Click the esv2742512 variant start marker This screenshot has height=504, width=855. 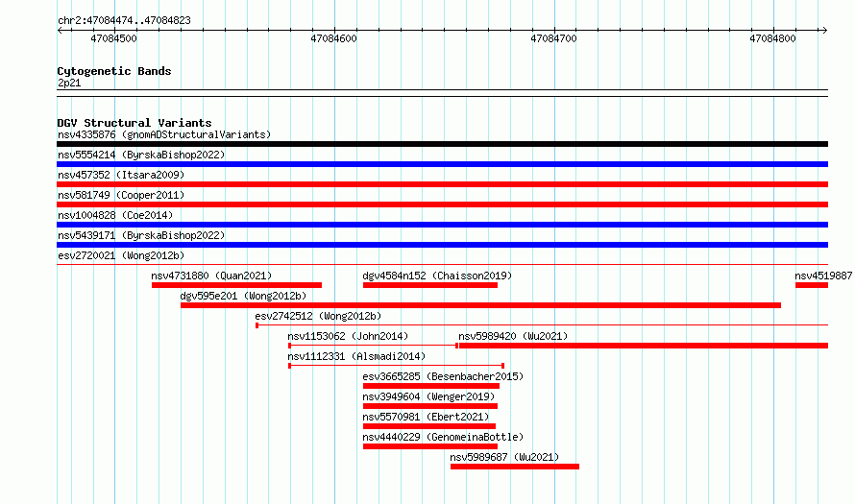(x=256, y=325)
